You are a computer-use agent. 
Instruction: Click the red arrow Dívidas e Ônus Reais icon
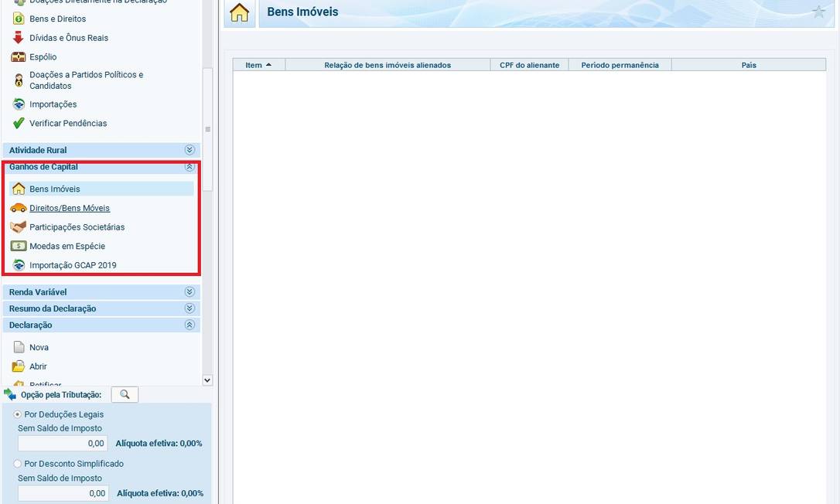tap(19, 38)
